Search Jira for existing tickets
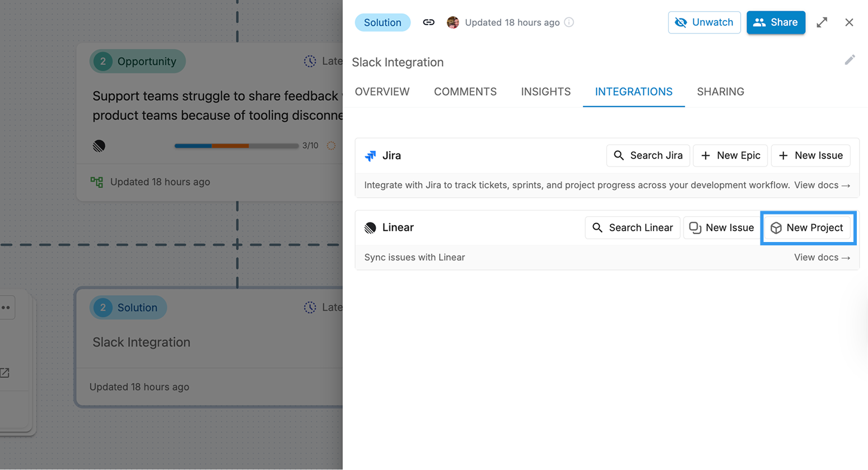 click(x=648, y=156)
